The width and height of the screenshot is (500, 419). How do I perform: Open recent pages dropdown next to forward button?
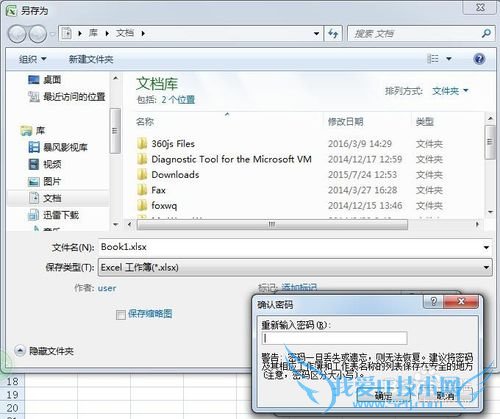click(52, 34)
